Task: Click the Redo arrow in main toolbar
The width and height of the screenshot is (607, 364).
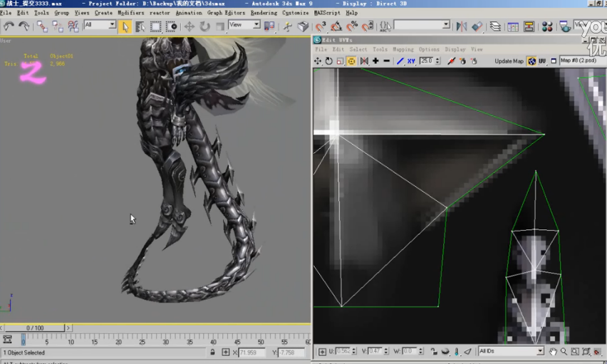Action: tap(24, 26)
